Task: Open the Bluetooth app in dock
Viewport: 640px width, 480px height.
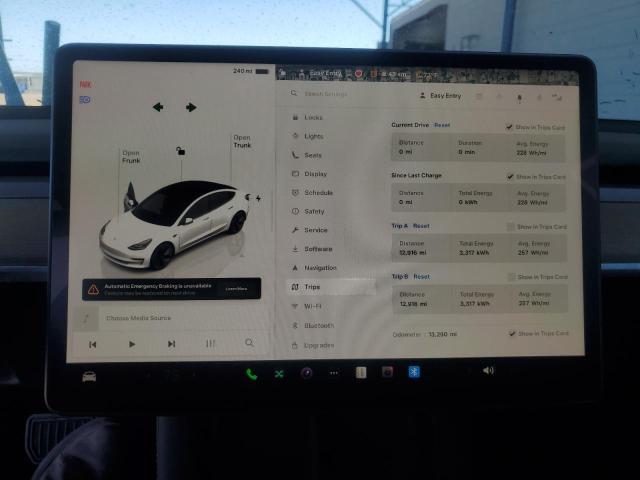Action: 414,372
